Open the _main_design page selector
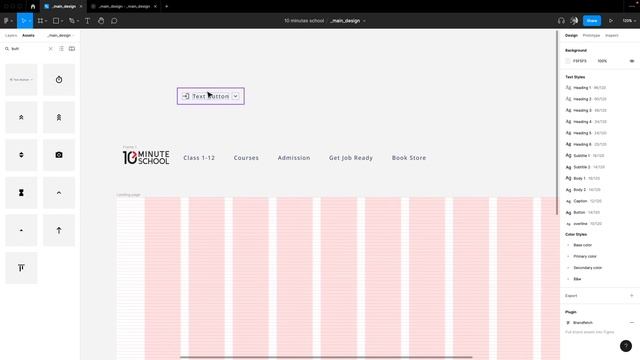This screenshot has height=360, width=640. tap(60, 36)
